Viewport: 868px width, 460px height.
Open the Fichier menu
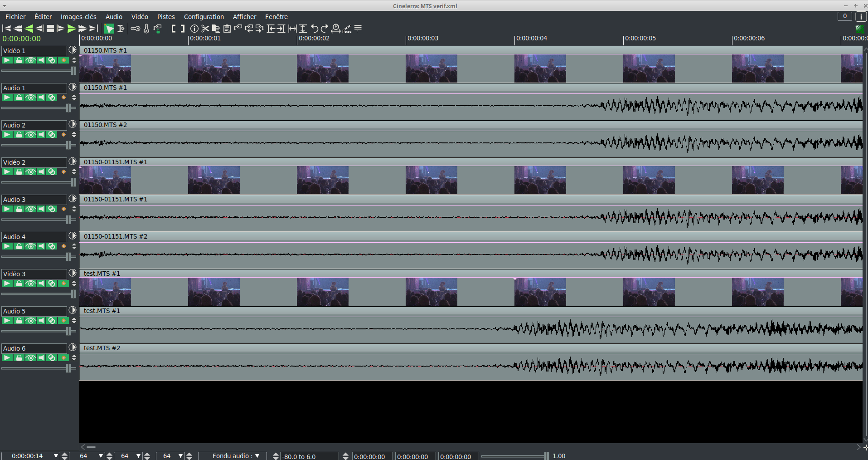point(15,17)
